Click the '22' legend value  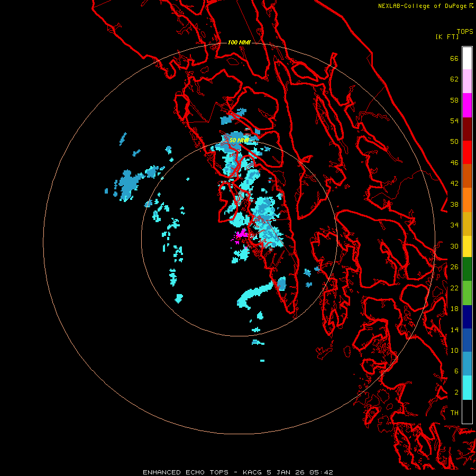pos(454,288)
